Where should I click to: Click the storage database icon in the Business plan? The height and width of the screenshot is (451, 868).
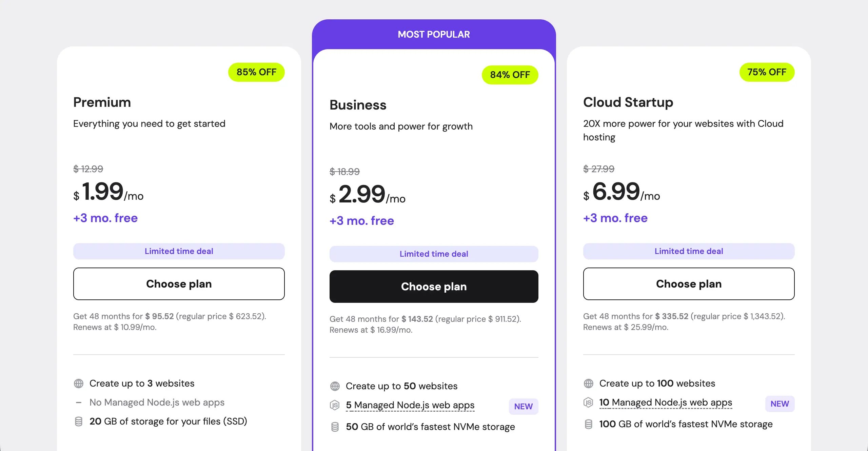pyautogui.click(x=335, y=427)
